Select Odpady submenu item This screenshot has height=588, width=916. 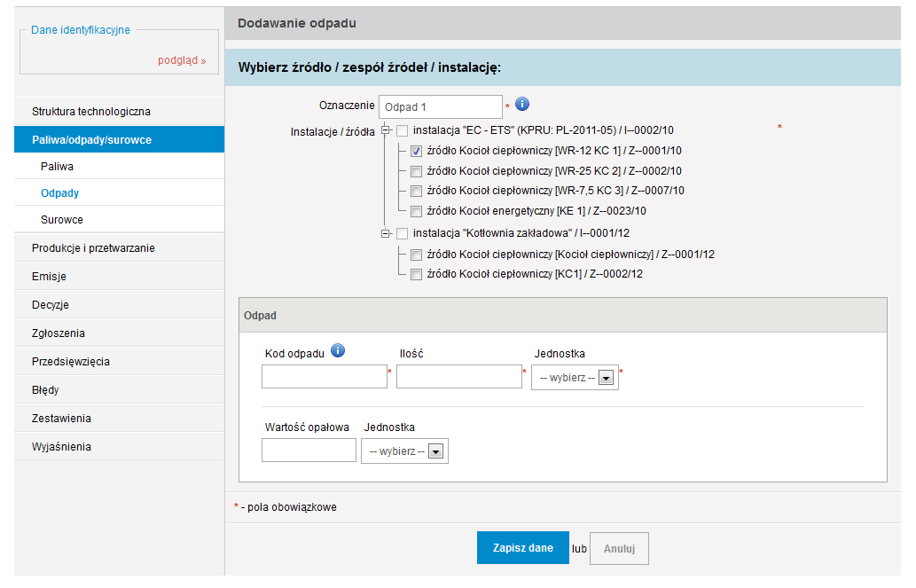click(119, 192)
